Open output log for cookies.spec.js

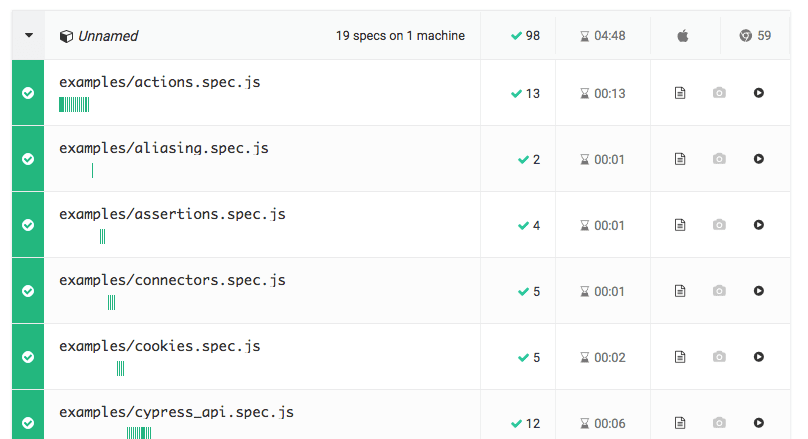coord(680,357)
